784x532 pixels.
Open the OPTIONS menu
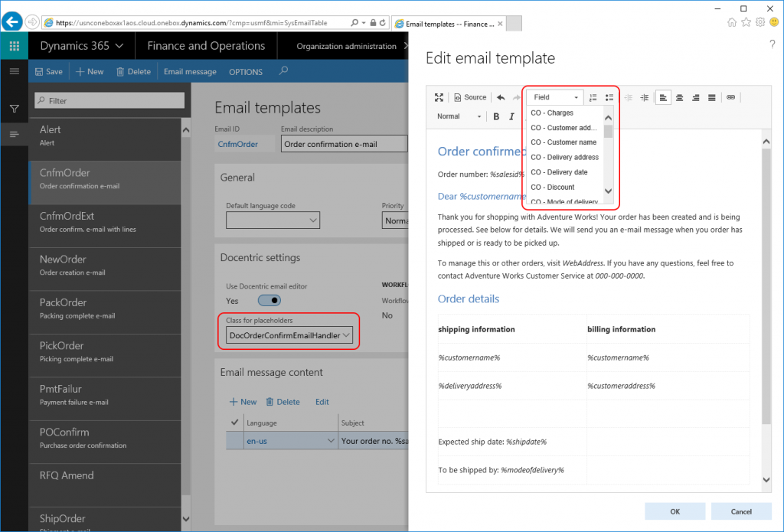[245, 71]
